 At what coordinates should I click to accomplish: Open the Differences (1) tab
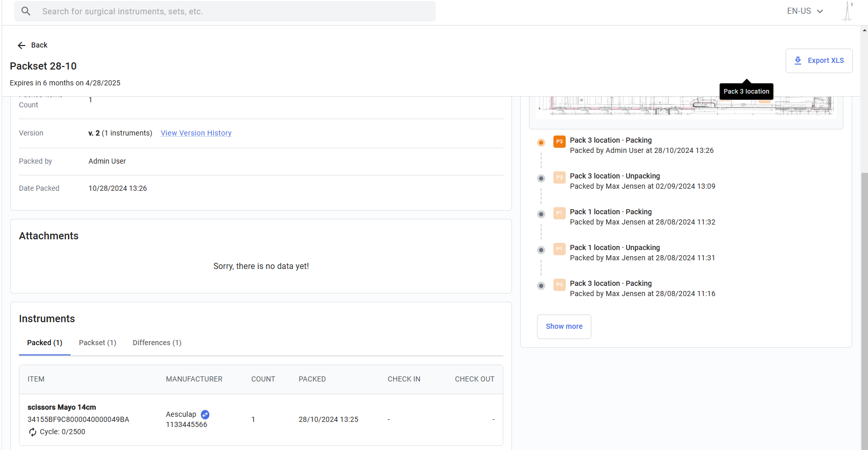[x=157, y=343]
